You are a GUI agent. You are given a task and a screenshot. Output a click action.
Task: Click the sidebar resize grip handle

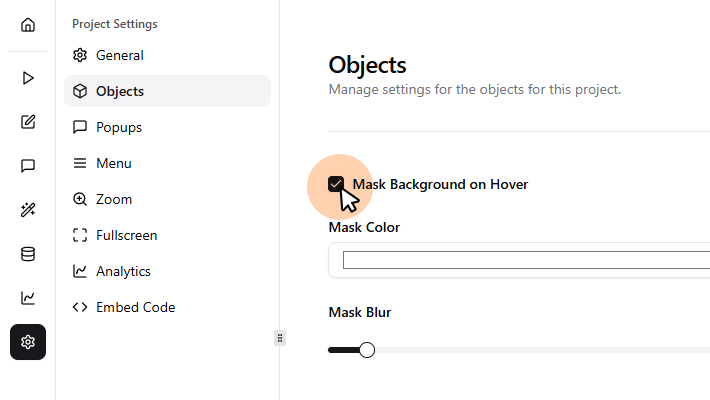(280, 337)
